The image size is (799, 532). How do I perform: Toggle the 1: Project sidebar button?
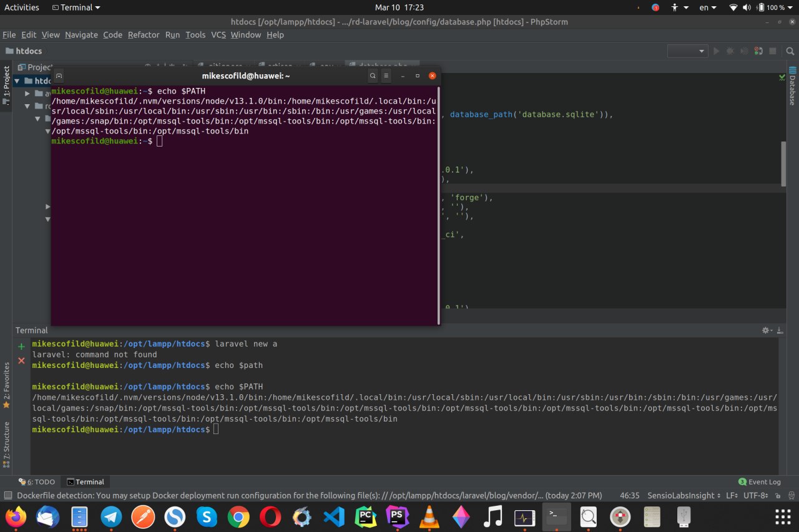point(6,86)
